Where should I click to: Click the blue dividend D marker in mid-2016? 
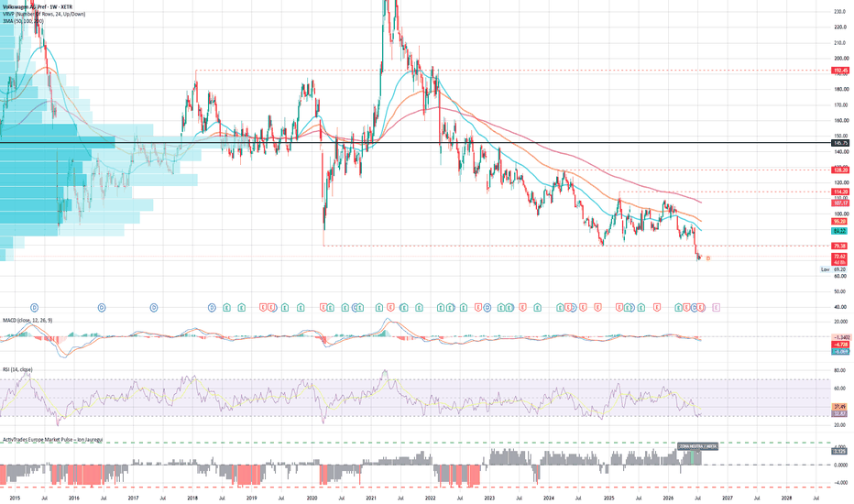[102, 308]
